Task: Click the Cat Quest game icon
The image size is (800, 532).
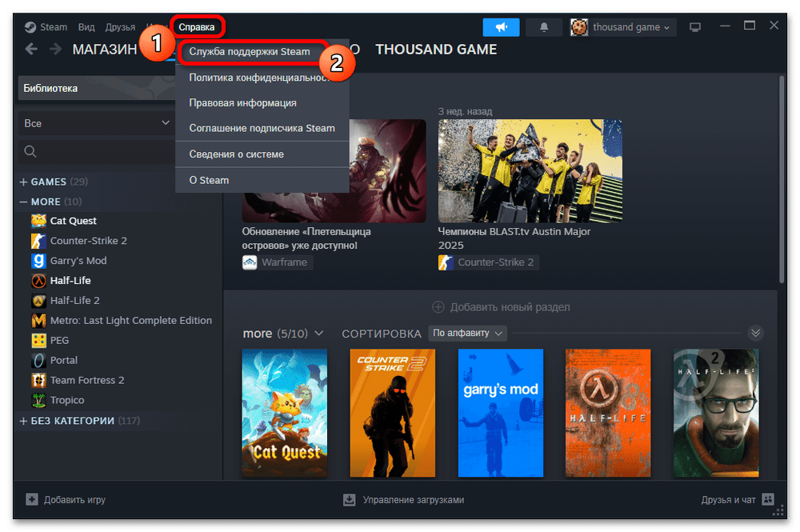Action: coord(38,220)
